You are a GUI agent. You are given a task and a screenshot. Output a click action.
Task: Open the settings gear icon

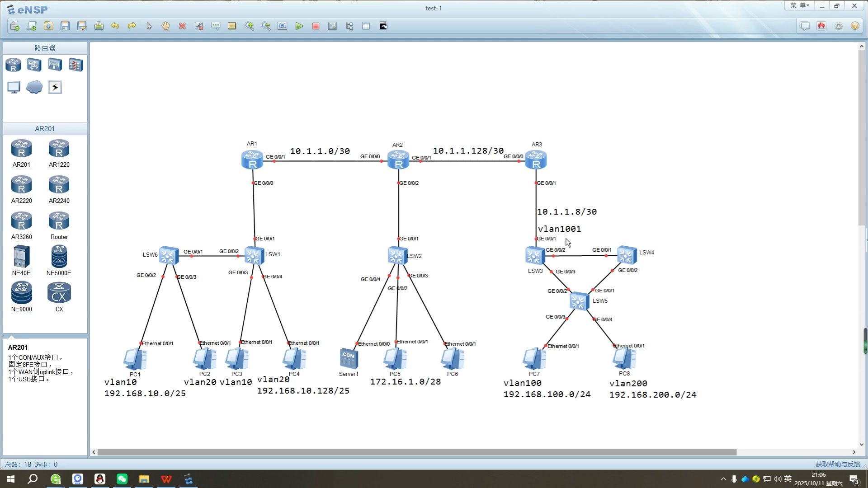click(838, 26)
